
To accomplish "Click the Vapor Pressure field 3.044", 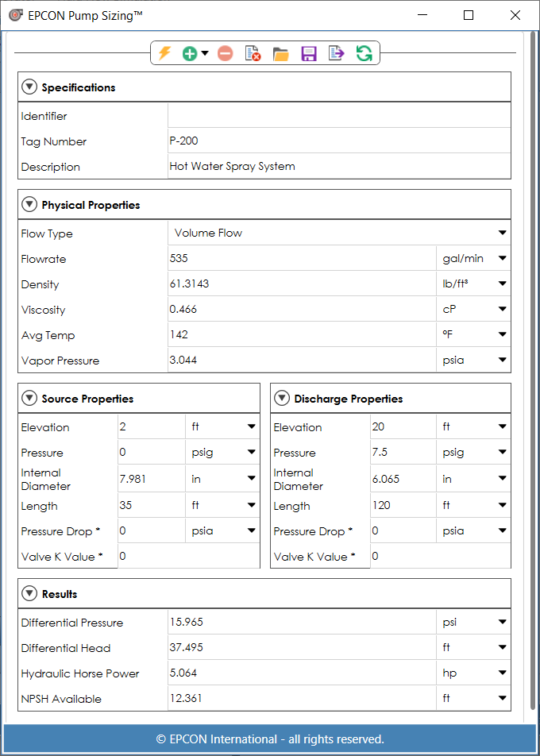I will pos(302,361).
